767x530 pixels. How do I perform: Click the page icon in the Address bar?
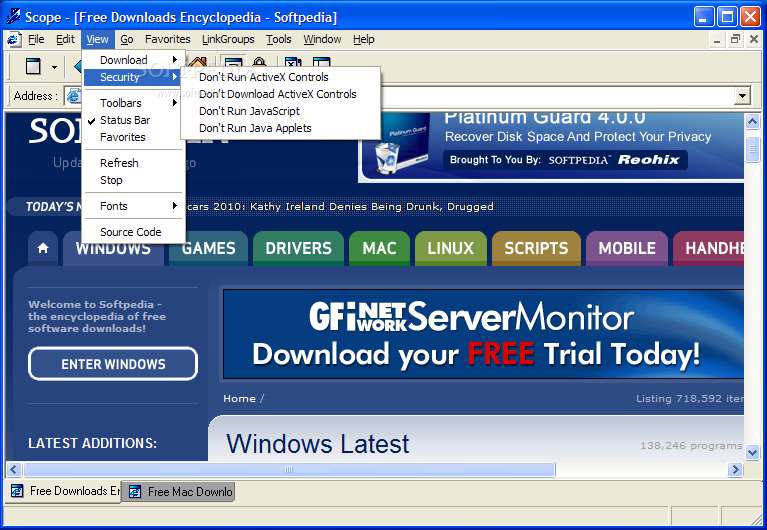74,95
